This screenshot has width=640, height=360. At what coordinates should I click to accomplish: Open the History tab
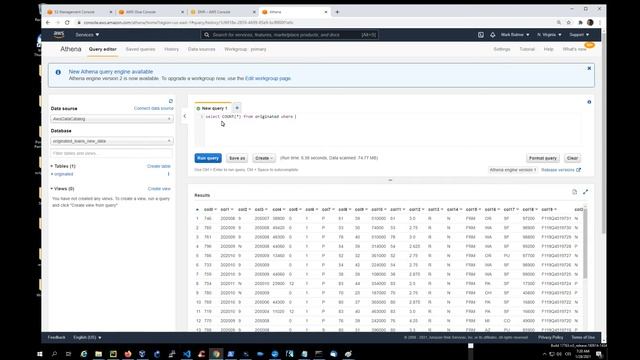click(171, 49)
